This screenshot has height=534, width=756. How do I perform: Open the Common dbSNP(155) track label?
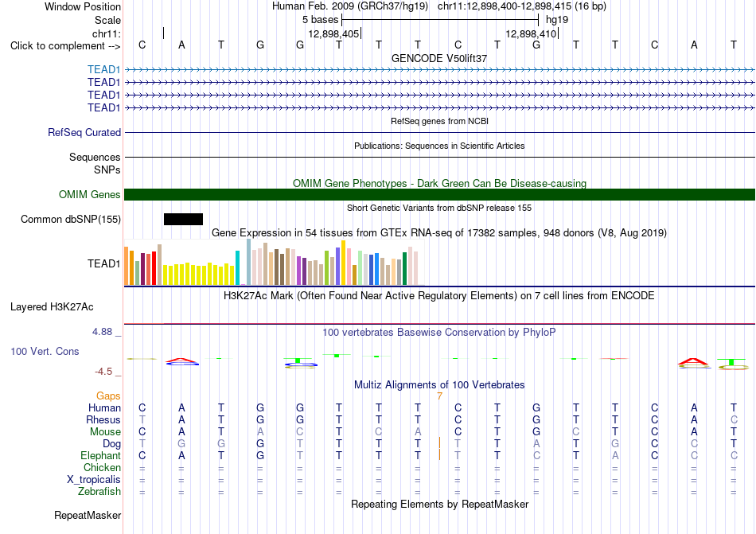pos(70,220)
